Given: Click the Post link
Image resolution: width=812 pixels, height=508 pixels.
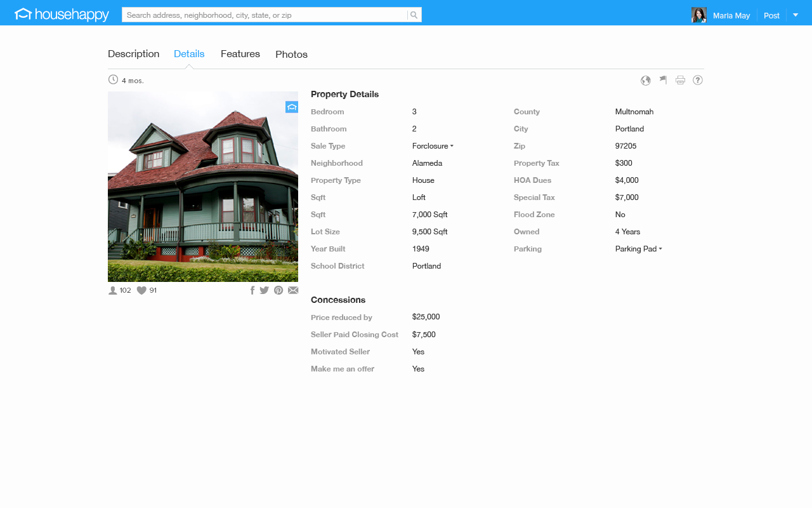Looking at the screenshot, I should coord(771,15).
